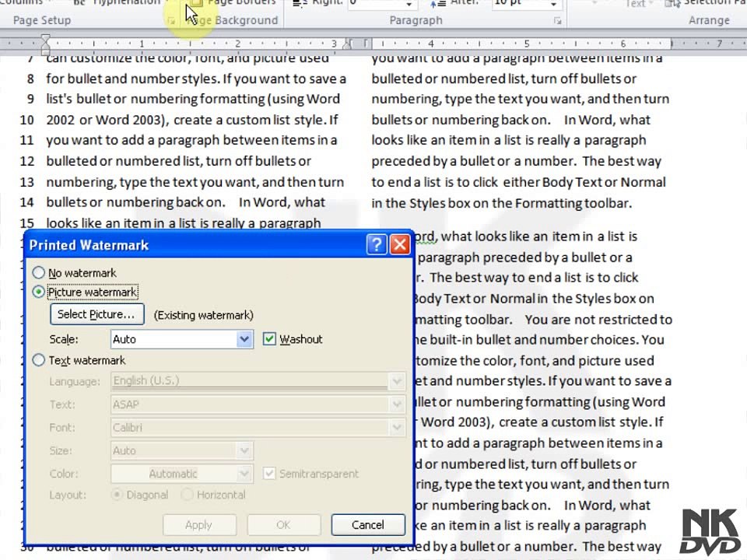
Task: Expand the Scale dropdown
Action: [x=244, y=339]
